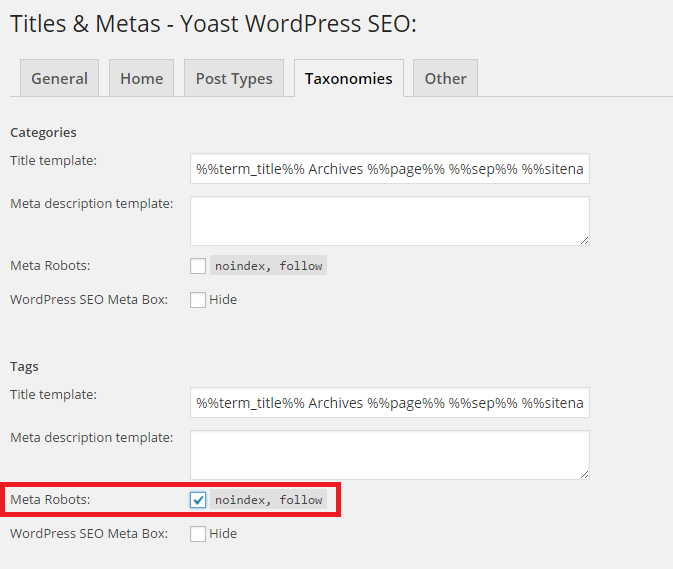This screenshot has width=673, height=569.
Task: Click the Categories 'Meta description template:' label
Action: [x=91, y=203]
